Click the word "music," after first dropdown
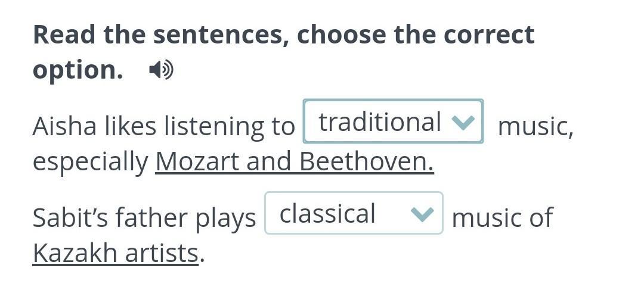 tap(535, 127)
